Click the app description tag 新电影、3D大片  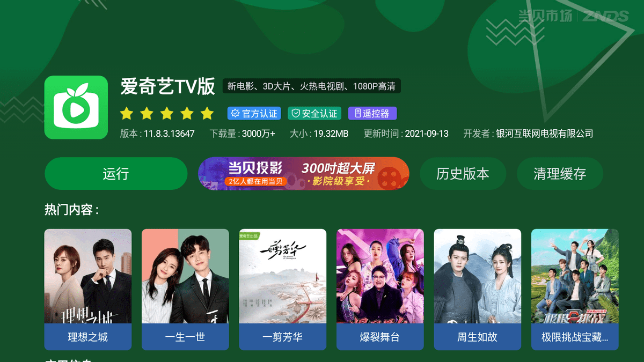[x=312, y=86]
